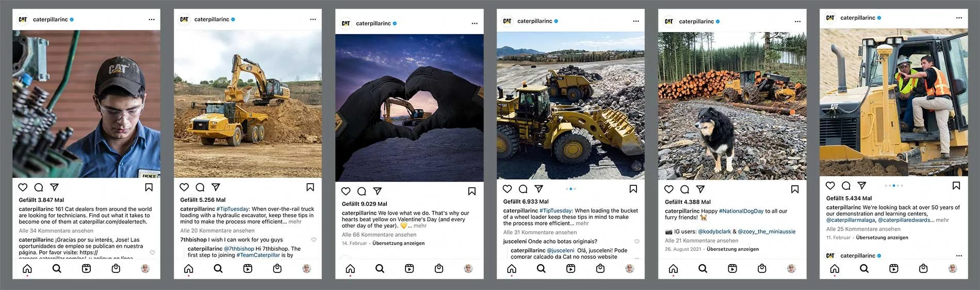The image size is (980, 290).
Task: Expand caption 'mehr' on TipTuesday excavator post
Action: pos(295,221)
